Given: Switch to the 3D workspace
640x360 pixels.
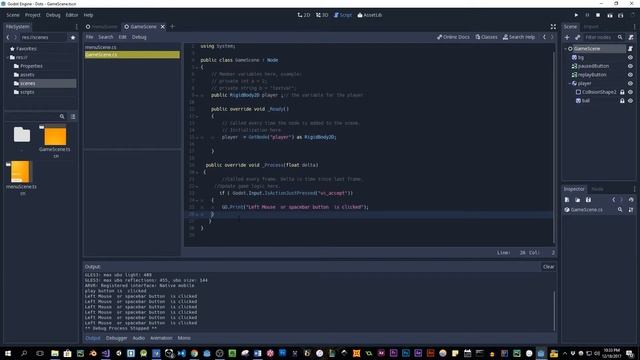Looking at the screenshot, I should 322,15.
